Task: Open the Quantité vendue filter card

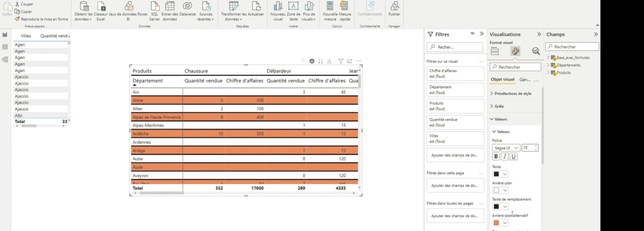Action: click(x=455, y=122)
